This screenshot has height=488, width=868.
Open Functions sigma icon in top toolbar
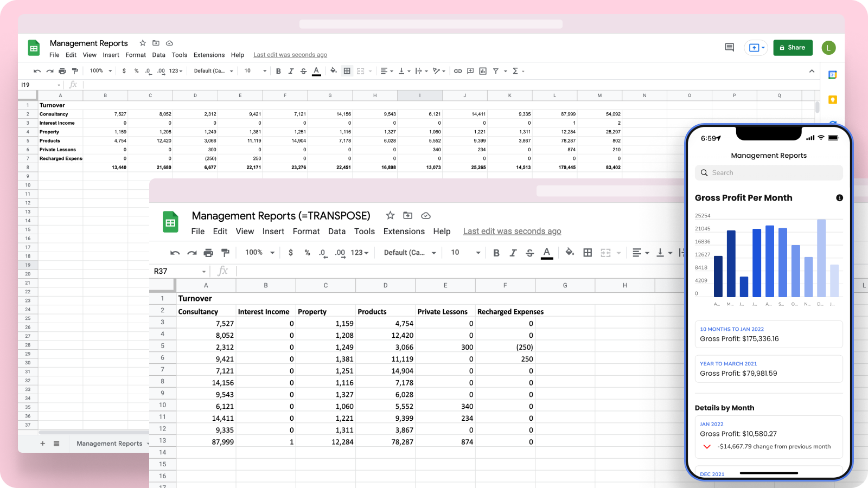pyautogui.click(x=515, y=71)
